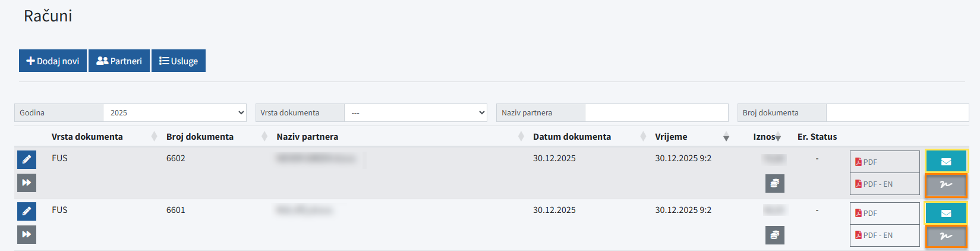Click the fast-forward icon in row 6601
This screenshot has width=980, height=251.
pos(27,234)
